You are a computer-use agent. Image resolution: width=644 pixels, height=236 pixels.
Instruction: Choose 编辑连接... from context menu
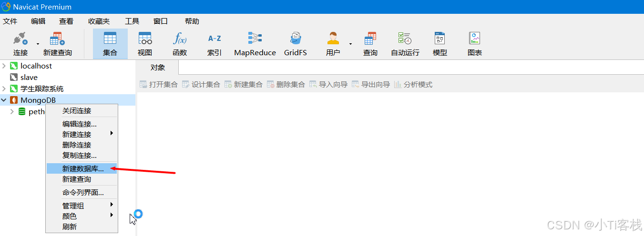pos(82,124)
